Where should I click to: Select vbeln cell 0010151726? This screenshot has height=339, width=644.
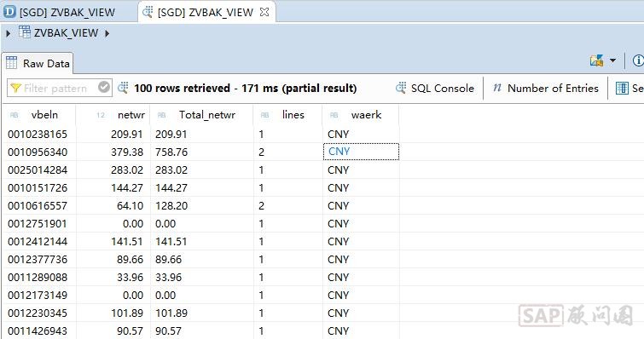click(x=38, y=188)
